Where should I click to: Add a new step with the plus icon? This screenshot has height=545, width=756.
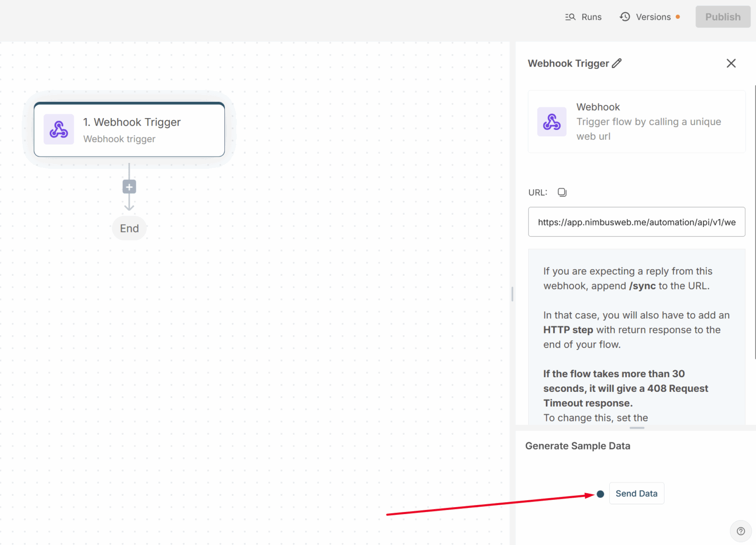click(129, 187)
